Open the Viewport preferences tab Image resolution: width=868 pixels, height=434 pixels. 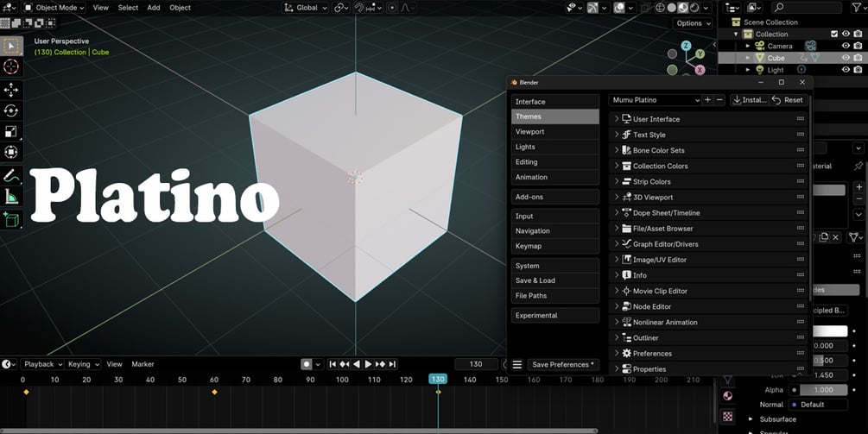(x=555, y=132)
